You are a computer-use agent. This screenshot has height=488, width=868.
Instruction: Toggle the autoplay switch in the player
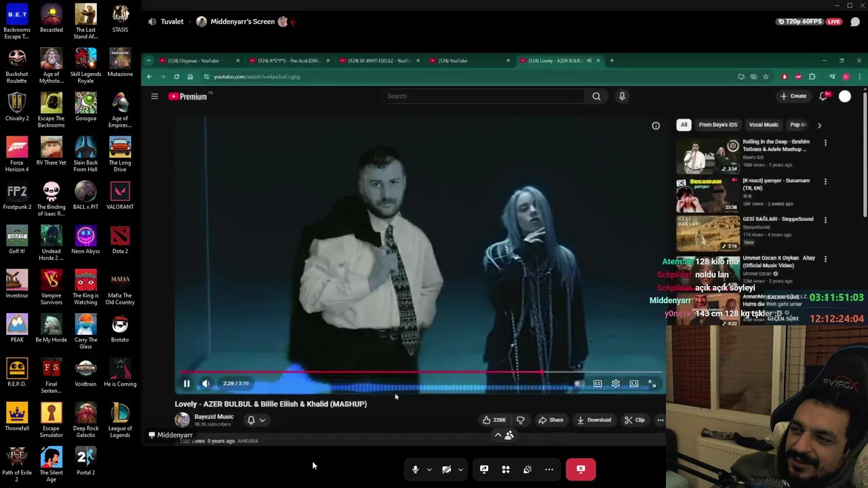click(578, 384)
